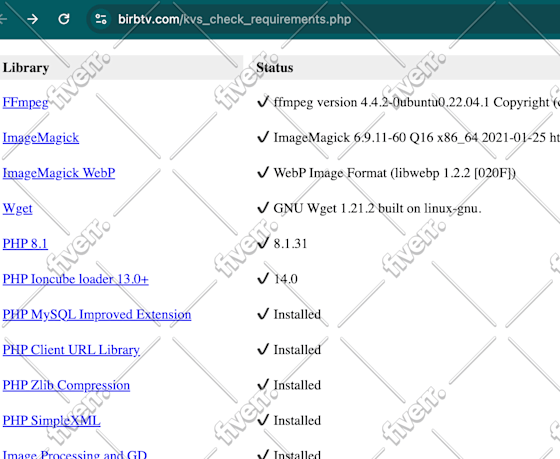Click the Status column header

[x=275, y=68]
